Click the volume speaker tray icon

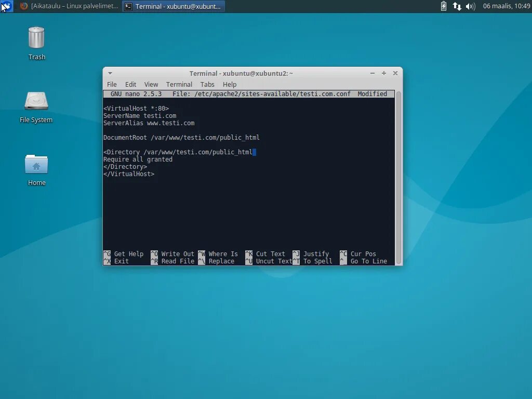[x=470, y=6]
